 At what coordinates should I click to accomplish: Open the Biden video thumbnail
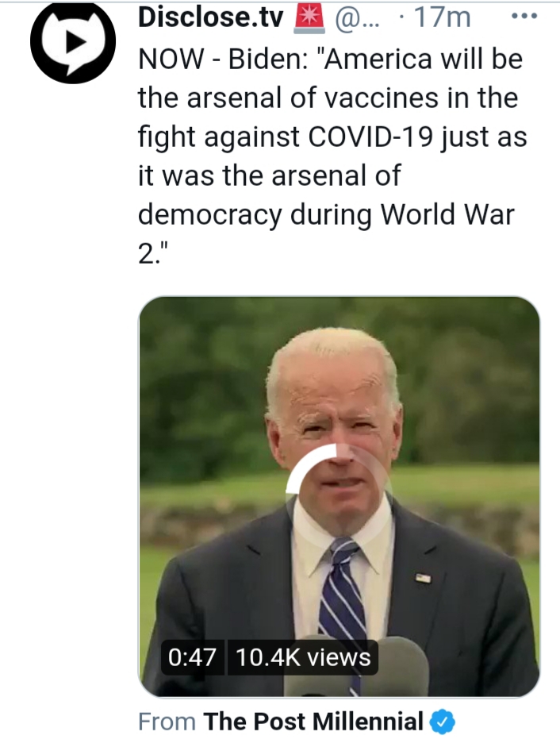pyautogui.click(x=339, y=497)
